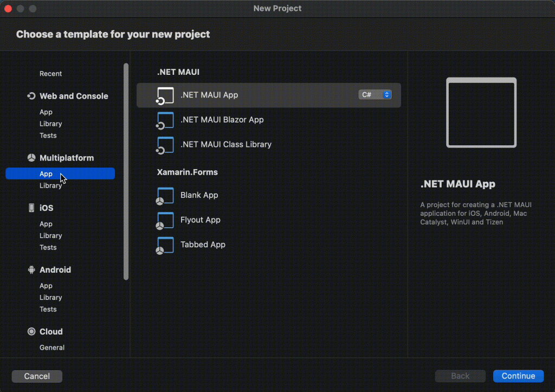Click the sidebar category scrollbar
Screen dimensions: 555x392
[126, 171]
